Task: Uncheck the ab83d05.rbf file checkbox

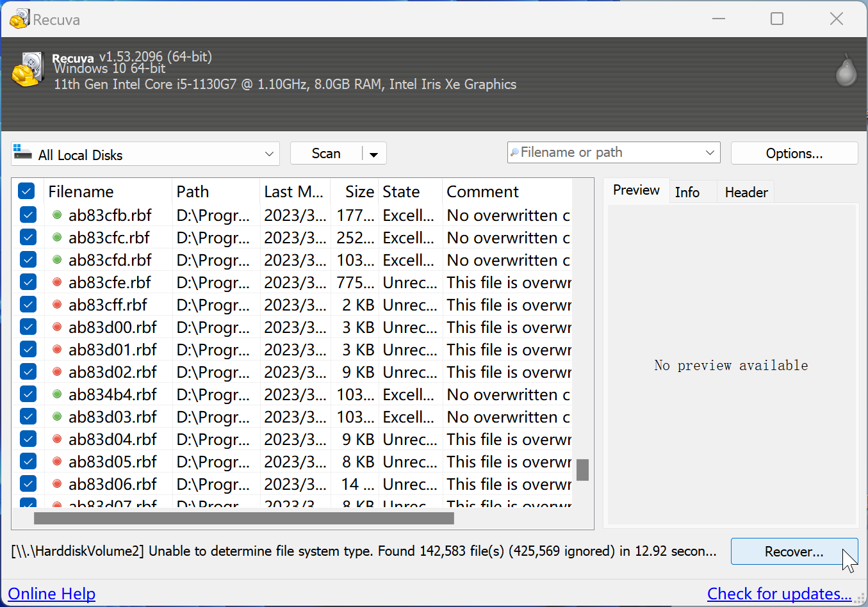Action: click(x=28, y=461)
